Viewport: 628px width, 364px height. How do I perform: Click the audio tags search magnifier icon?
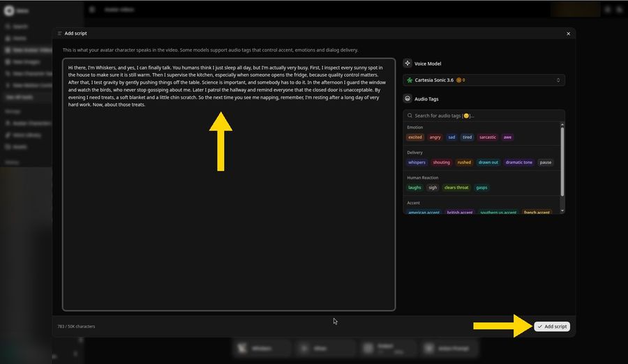point(410,115)
